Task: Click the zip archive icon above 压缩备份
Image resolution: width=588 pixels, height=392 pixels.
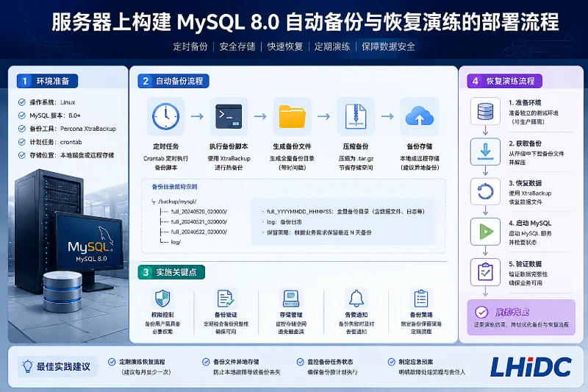Action: 356,117
